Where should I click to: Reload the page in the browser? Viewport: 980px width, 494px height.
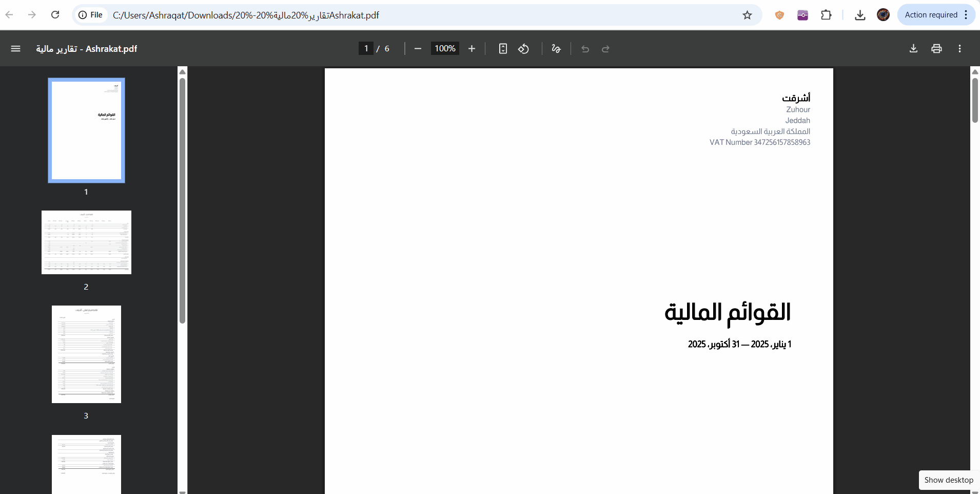coord(55,15)
